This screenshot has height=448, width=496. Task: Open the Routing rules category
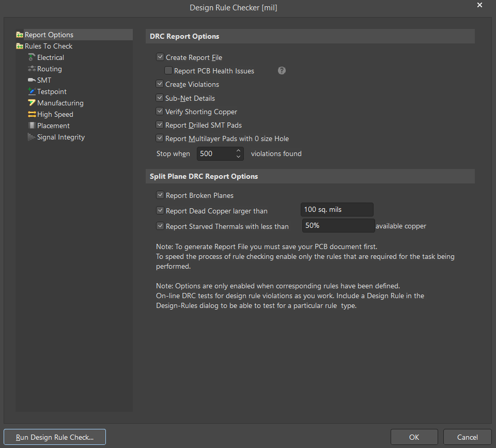click(x=50, y=69)
